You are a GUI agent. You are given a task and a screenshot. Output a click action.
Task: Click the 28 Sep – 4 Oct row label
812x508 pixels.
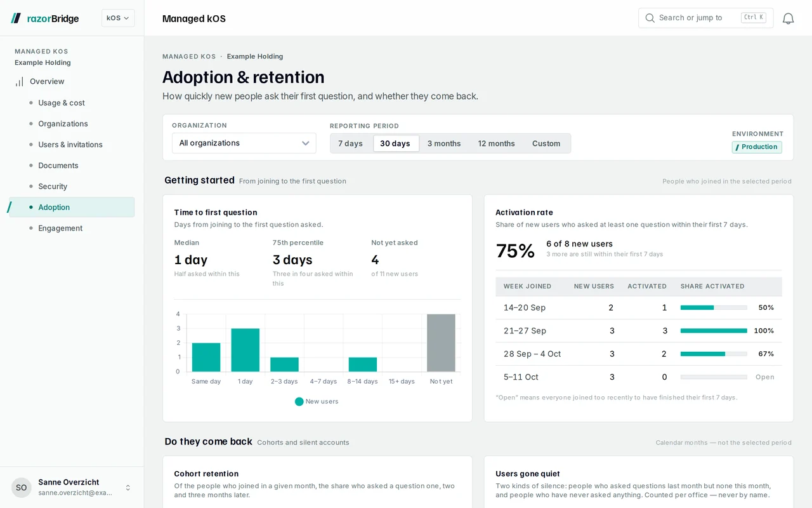(x=532, y=354)
